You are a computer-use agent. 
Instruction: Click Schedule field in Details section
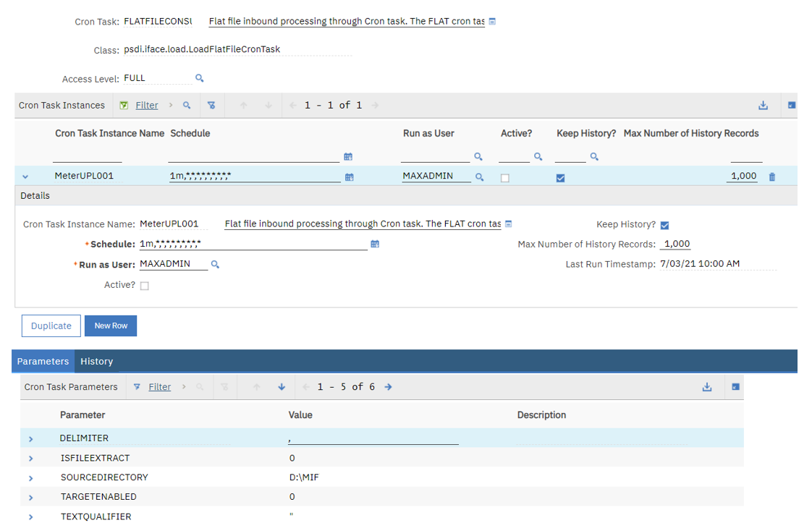pos(253,244)
